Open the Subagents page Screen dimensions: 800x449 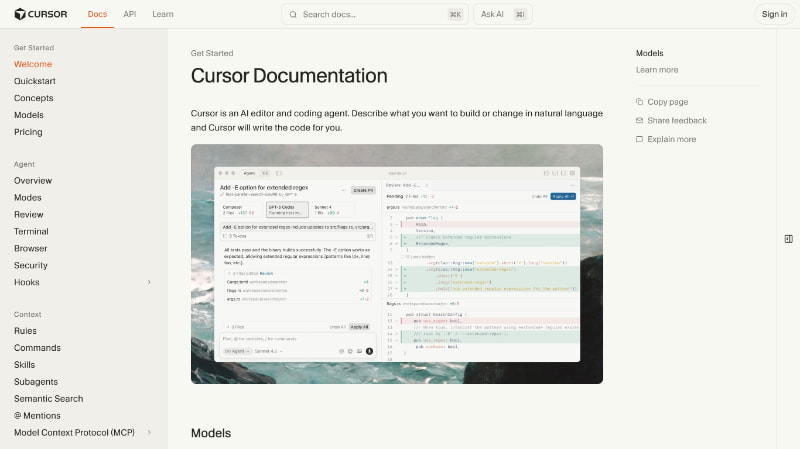tap(36, 382)
